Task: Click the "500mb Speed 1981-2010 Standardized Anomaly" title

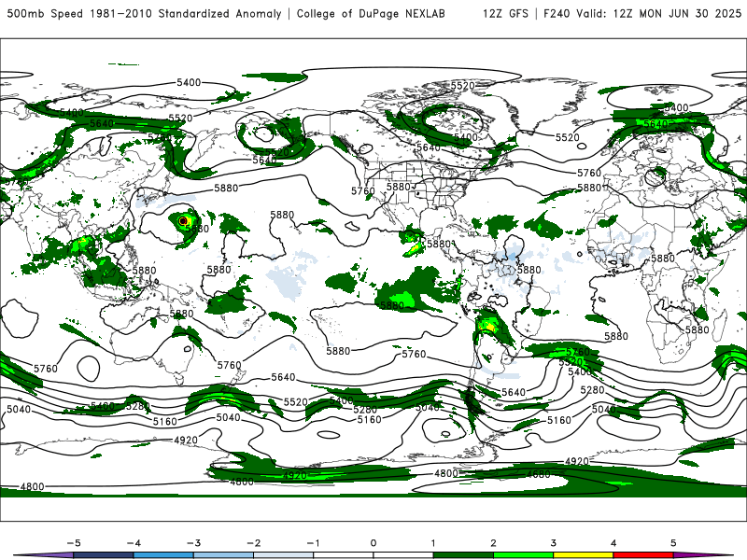Action: [x=144, y=13]
